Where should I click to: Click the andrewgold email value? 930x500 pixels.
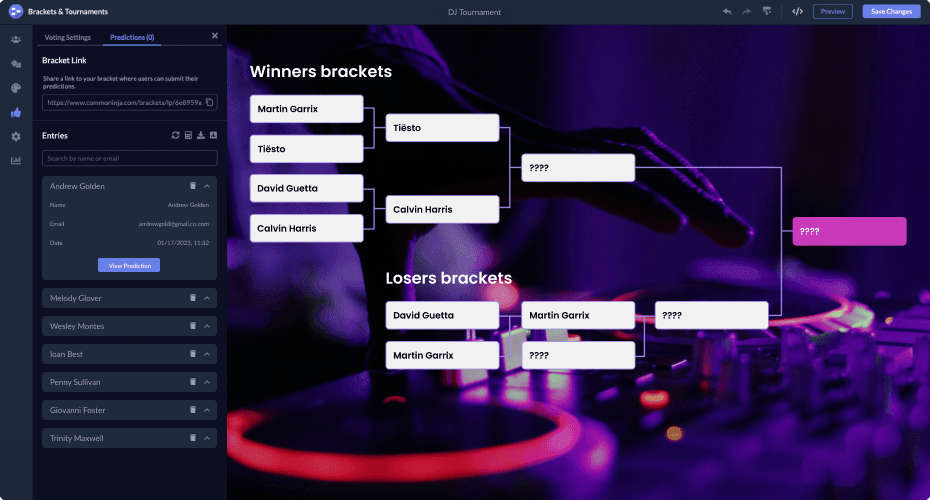[174, 224]
